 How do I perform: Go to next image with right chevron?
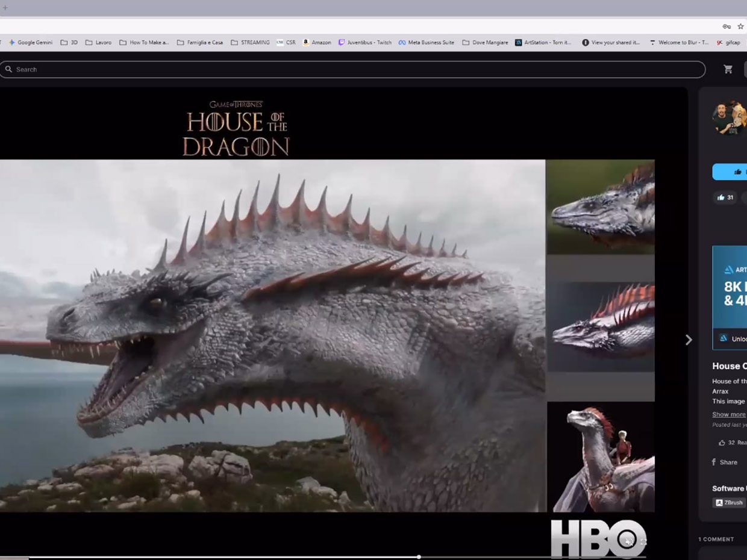coord(689,340)
